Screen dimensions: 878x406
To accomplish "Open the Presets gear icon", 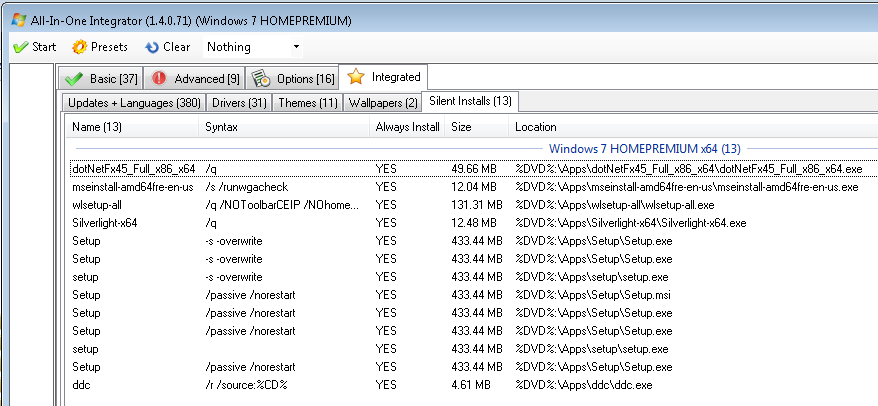I will (79, 47).
